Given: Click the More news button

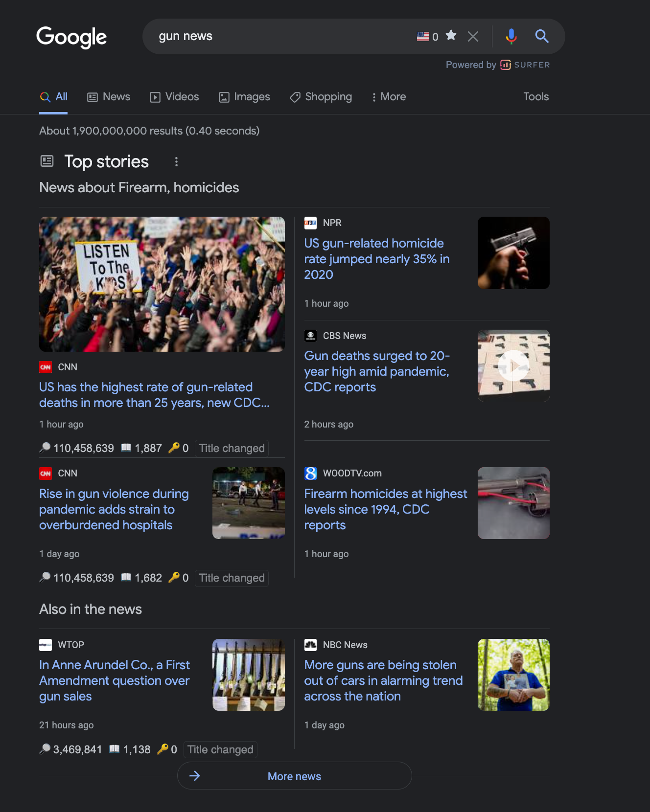Looking at the screenshot, I should tap(294, 776).
